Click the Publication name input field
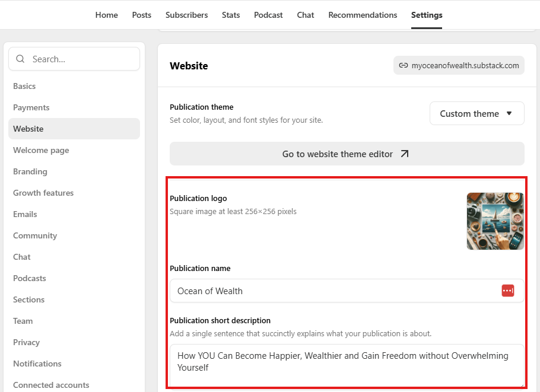540x392 pixels. pos(347,291)
